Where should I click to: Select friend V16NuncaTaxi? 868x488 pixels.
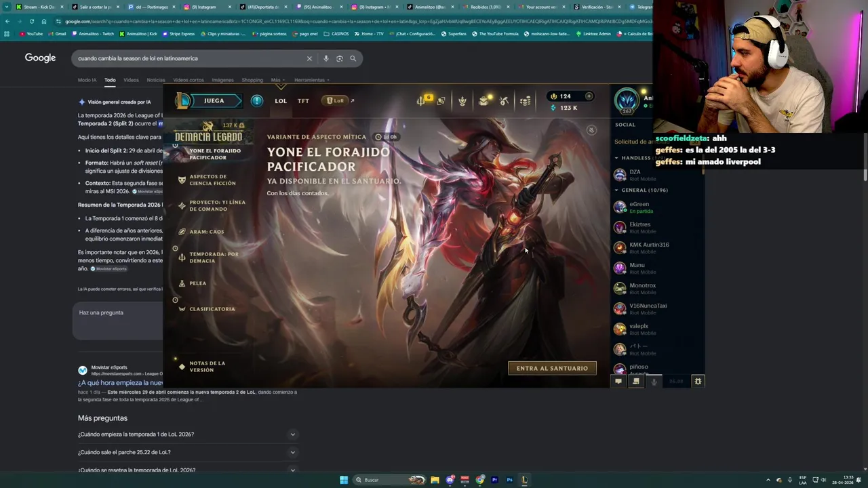[x=658, y=309]
